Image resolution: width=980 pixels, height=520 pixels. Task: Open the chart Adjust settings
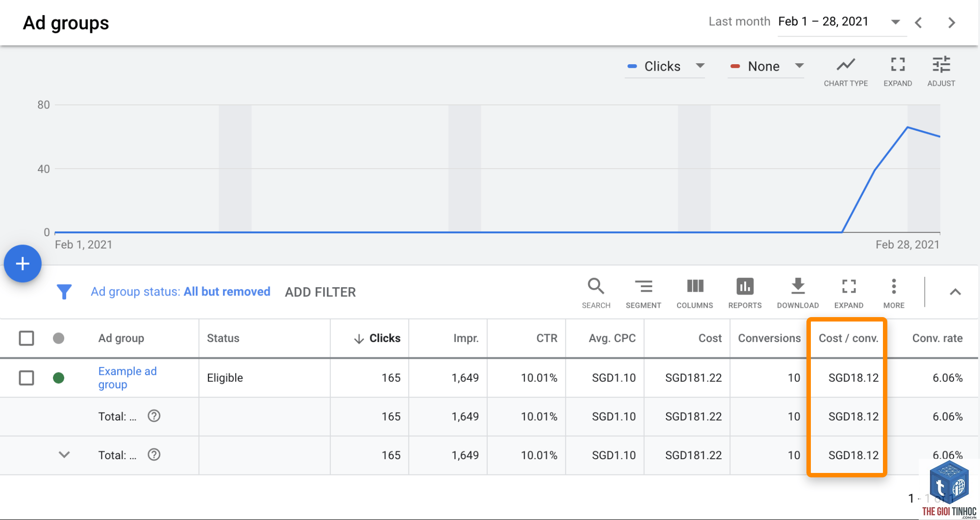point(941,72)
